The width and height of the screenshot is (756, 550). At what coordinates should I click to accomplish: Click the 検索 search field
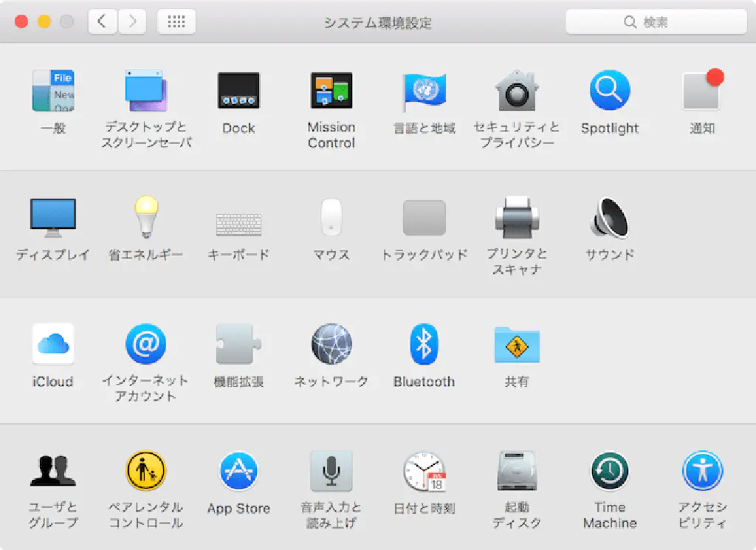[656, 22]
